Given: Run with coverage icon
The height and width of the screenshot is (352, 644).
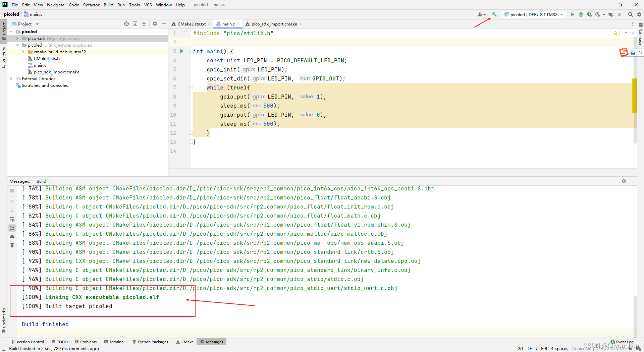Looking at the screenshot, I should point(589,14).
